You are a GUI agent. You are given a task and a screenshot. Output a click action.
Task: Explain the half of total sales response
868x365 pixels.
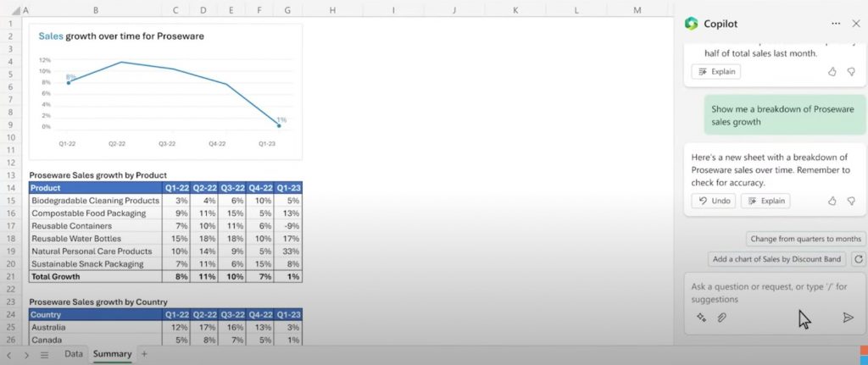[x=715, y=72]
